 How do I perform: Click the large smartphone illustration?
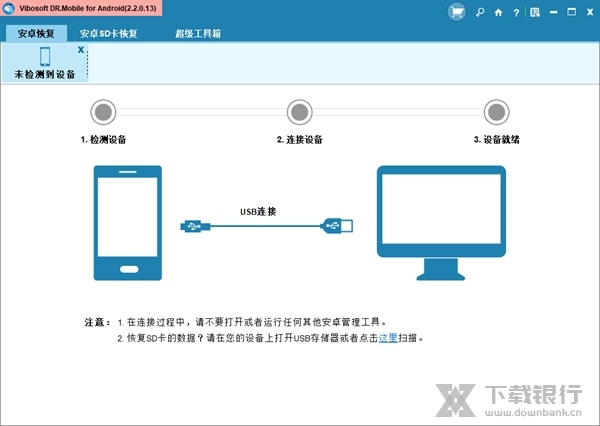(128, 223)
